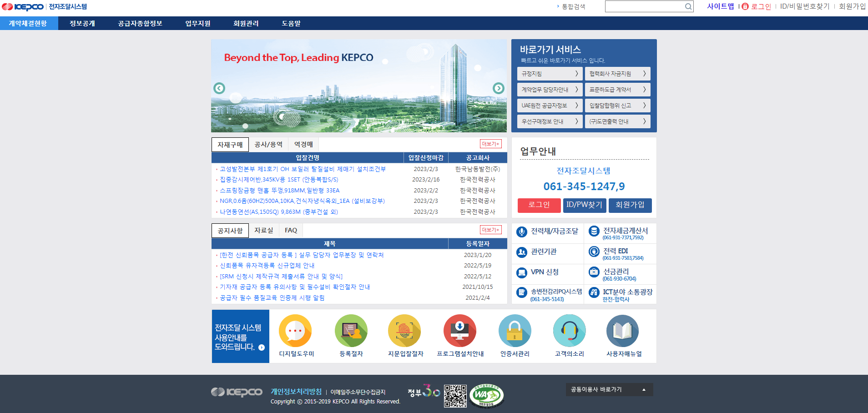Open the 협력회사 자금지원 shortcut
This screenshot has width=868, height=413.
(x=617, y=74)
